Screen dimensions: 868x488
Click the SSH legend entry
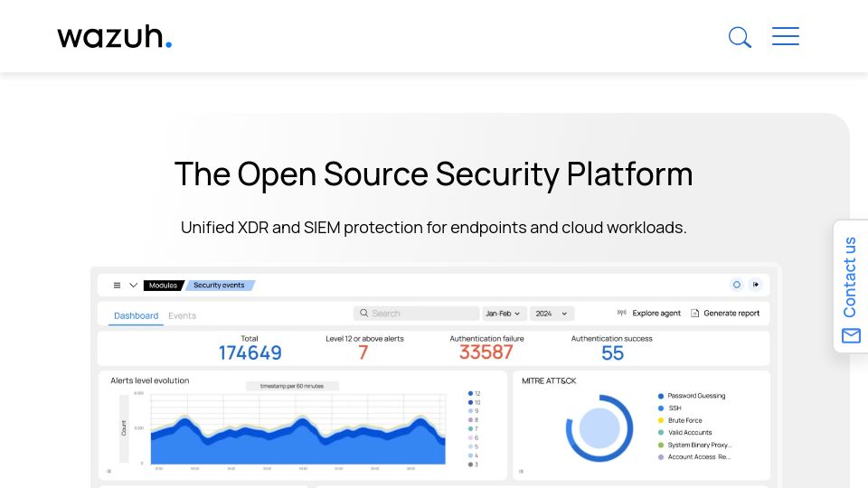(669, 408)
